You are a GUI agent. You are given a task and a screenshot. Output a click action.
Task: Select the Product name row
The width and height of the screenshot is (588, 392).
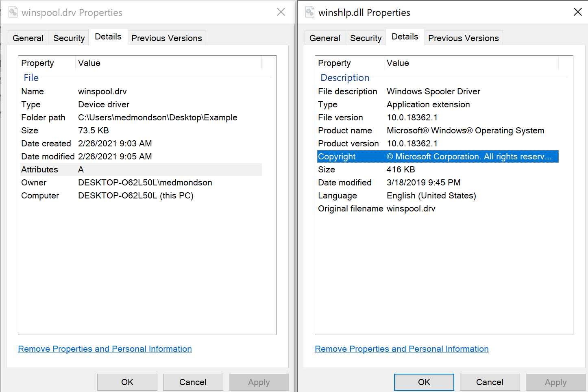tap(438, 131)
